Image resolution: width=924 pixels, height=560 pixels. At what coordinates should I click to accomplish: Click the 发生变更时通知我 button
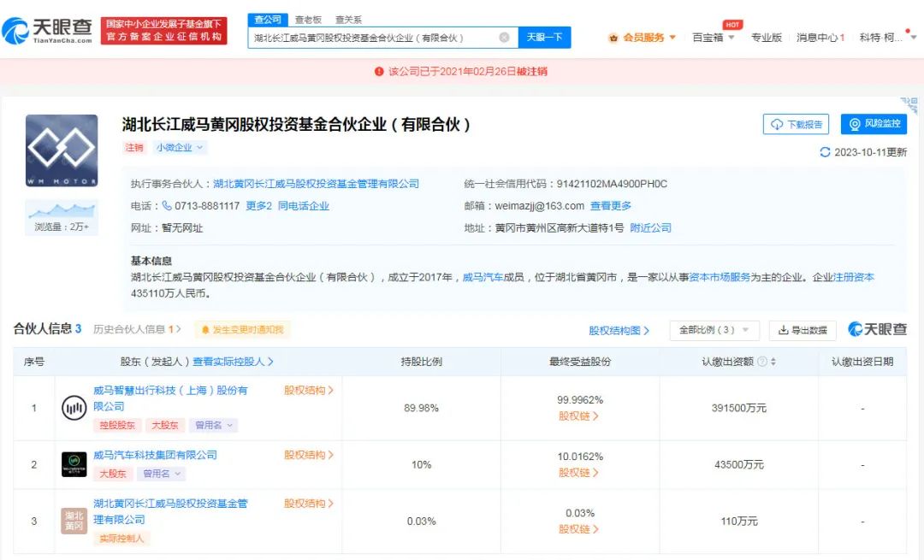242,330
